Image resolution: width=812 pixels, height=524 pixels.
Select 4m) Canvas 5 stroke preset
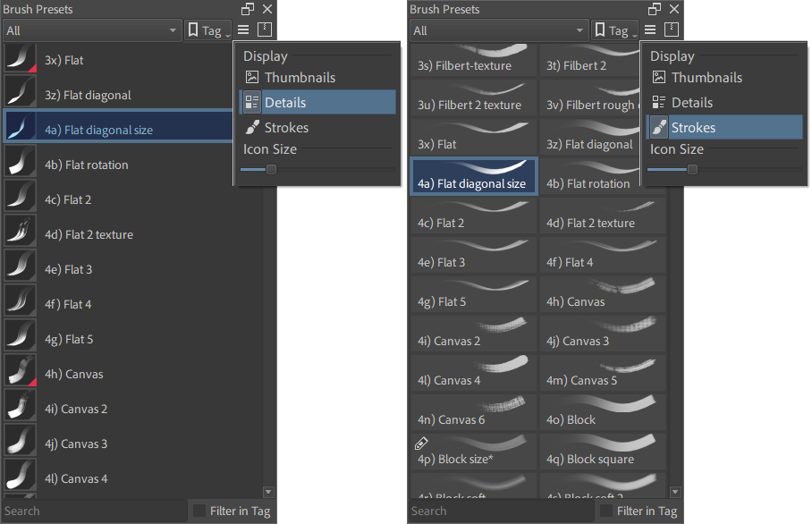tap(602, 373)
